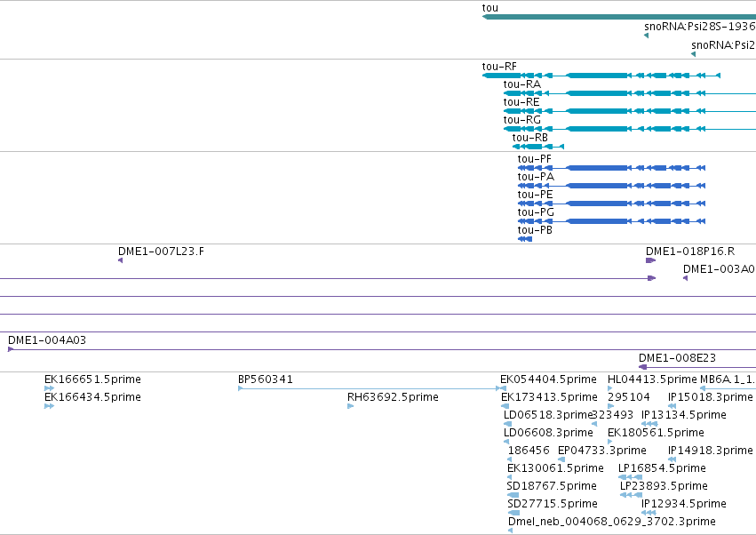Select the EK166434.5prime EST label
The height and width of the screenshot is (535, 756).
92,397
